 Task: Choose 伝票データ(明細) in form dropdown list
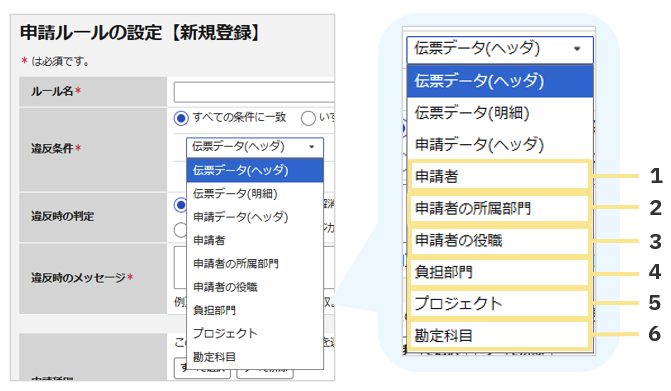click(255, 194)
